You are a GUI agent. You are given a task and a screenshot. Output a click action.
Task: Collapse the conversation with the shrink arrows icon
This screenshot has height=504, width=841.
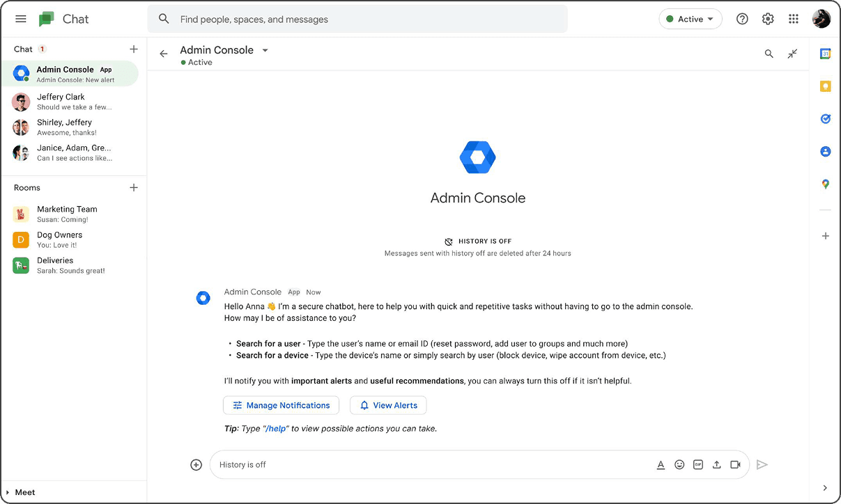pyautogui.click(x=793, y=54)
